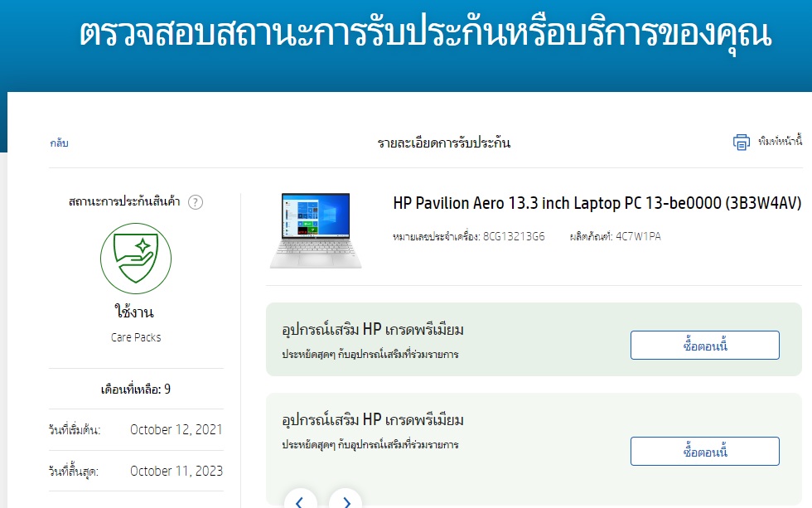Click the page banner title ตรวจสอบสถานะการรับประกัน
The image size is (812, 508).
[x=425, y=34]
